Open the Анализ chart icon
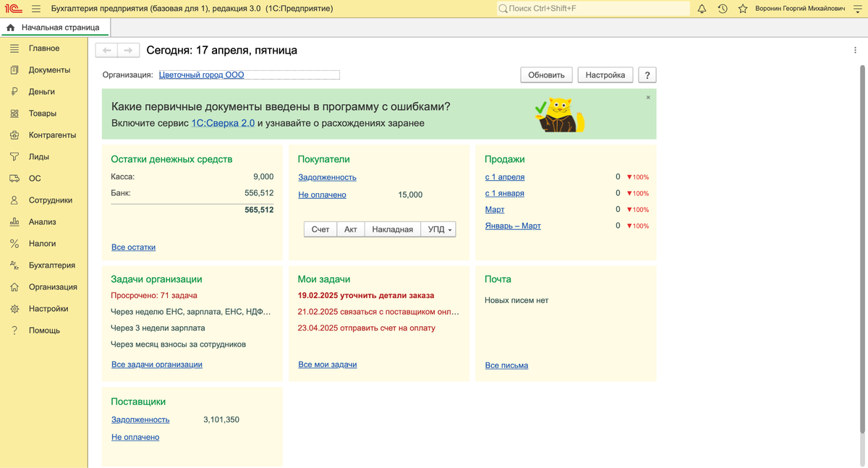This screenshot has width=868, height=468. pyautogui.click(x=14, y=222)
